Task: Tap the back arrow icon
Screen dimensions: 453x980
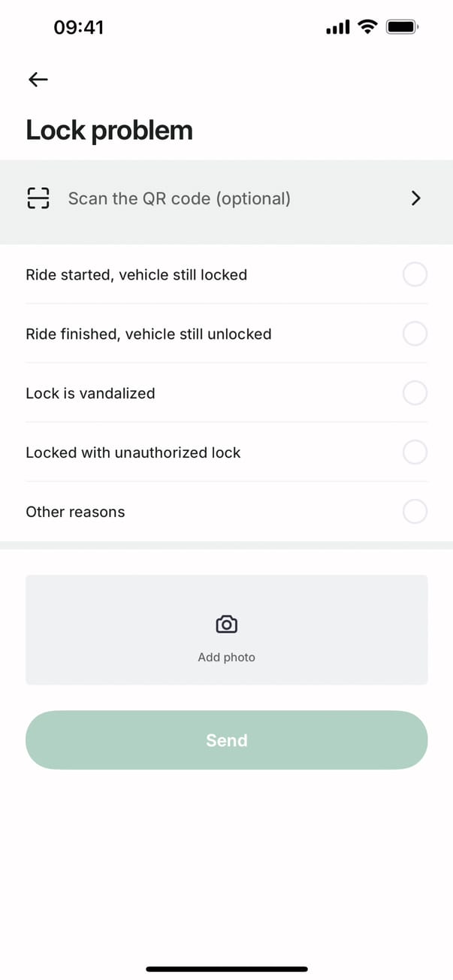Action: (38, 79)
